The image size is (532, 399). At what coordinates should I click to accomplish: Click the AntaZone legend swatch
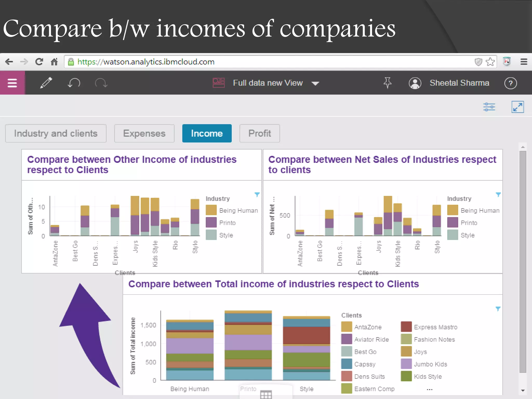coord(347,327)
